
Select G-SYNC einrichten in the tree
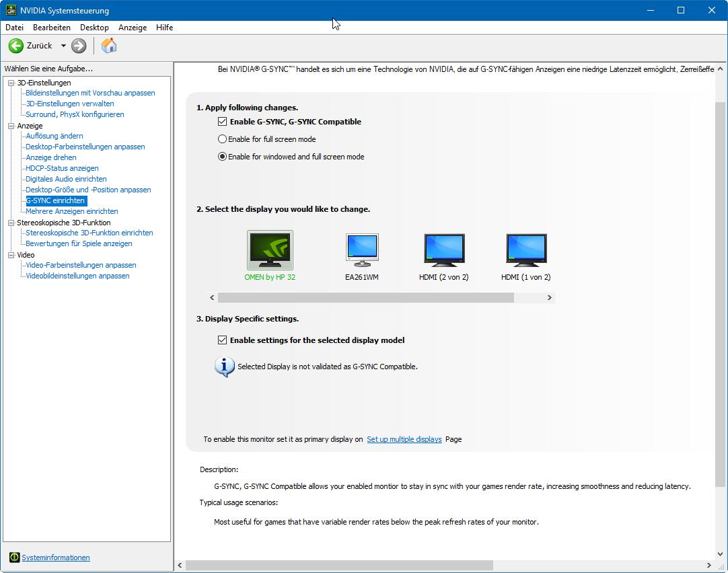tap(56, 200)
